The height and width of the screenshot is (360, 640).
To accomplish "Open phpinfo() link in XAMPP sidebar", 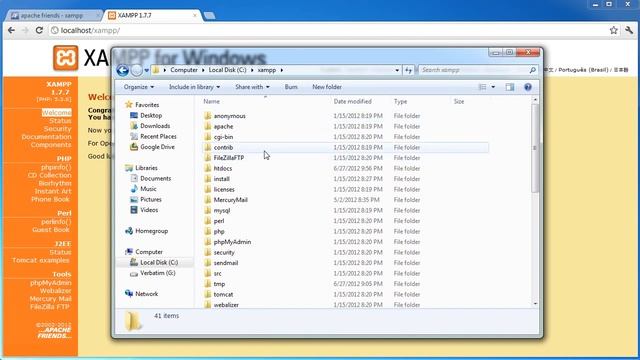I will click(x=56, y=167).
